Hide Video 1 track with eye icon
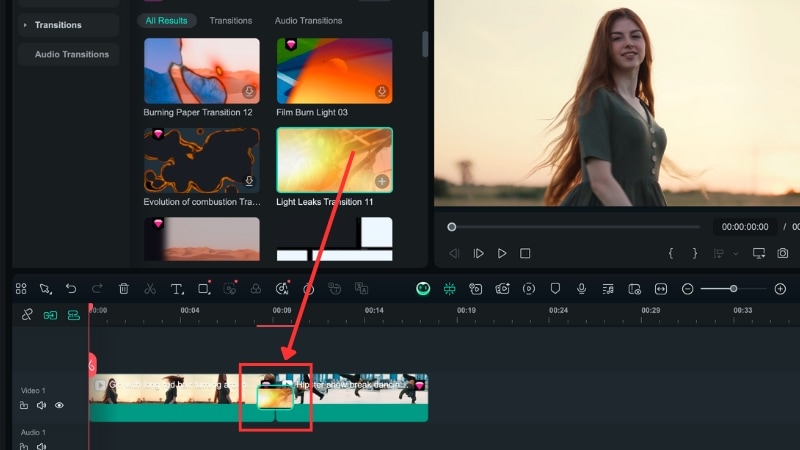800x450 pixels. point(59,405)
